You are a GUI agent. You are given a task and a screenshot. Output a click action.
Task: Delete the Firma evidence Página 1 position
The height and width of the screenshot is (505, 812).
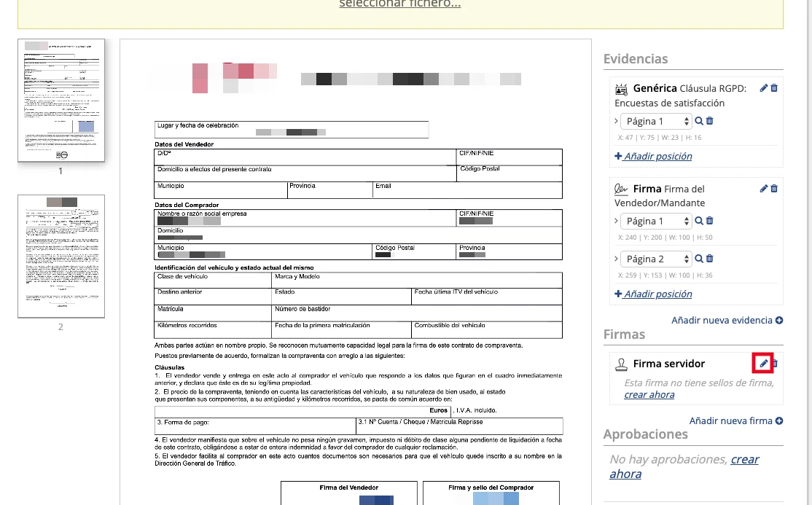(710, 221)
